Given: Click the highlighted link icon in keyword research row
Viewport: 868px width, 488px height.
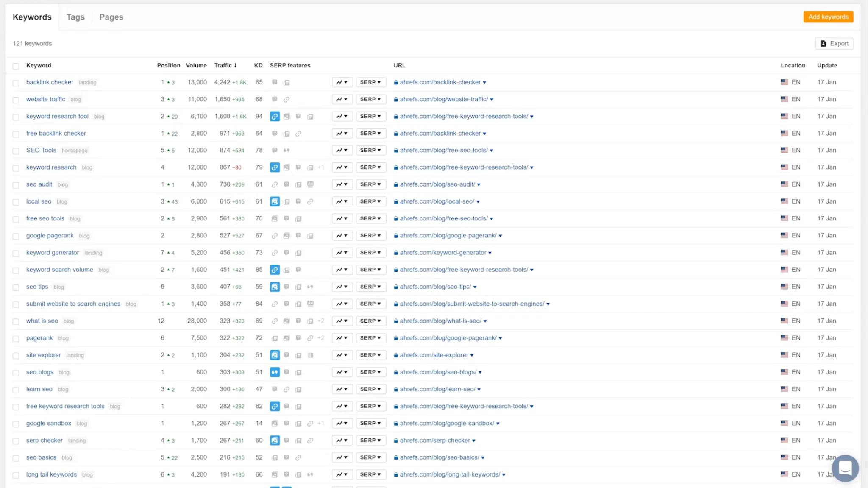Looking at the screenshot, I should tap(275, 167).
